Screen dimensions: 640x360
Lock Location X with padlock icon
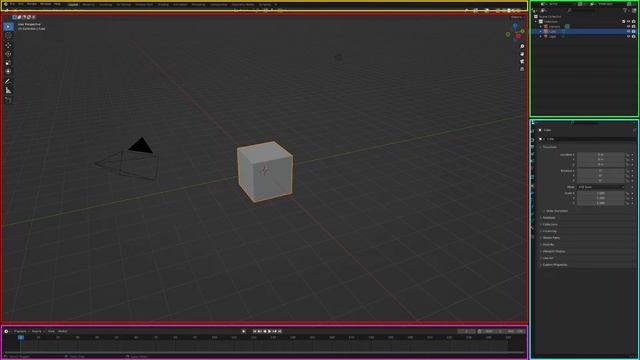point(627,155)
